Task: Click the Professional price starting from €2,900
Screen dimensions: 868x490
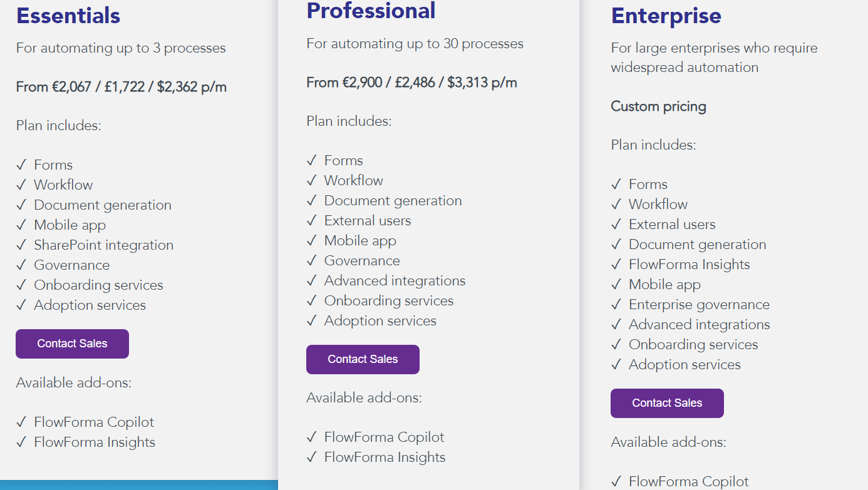Action: [x=411, y=83]
